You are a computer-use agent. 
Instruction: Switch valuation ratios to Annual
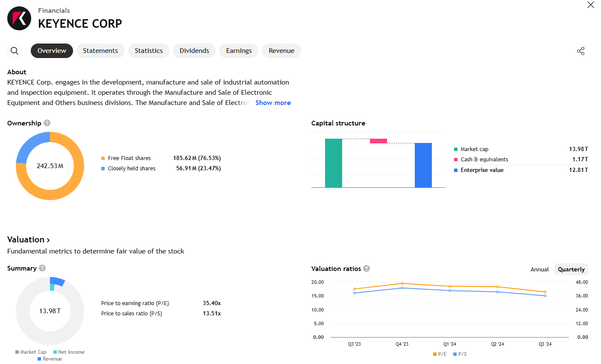tap(539, 269)
